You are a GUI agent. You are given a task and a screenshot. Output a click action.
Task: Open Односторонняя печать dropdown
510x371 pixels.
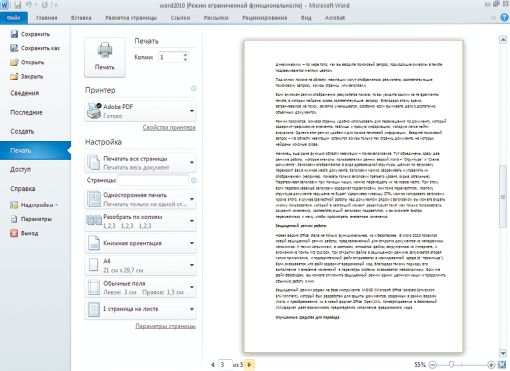(x=140, y=199)
